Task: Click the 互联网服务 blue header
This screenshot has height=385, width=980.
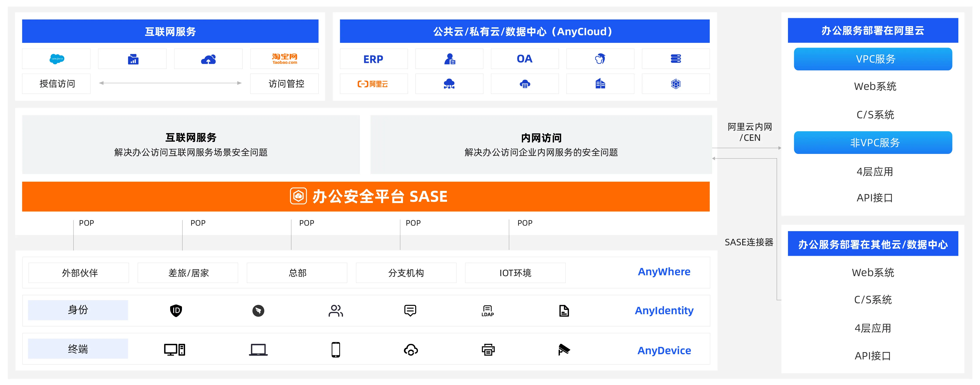Action: pos(170,31)
